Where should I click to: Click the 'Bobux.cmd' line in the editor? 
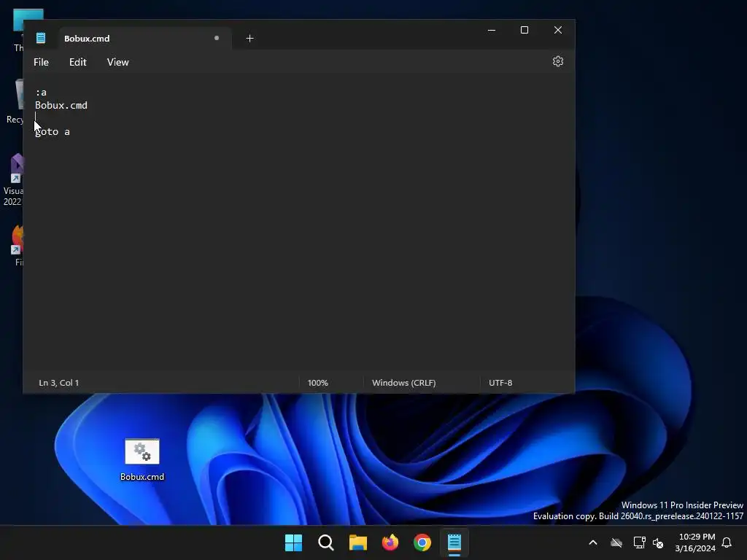61,105
